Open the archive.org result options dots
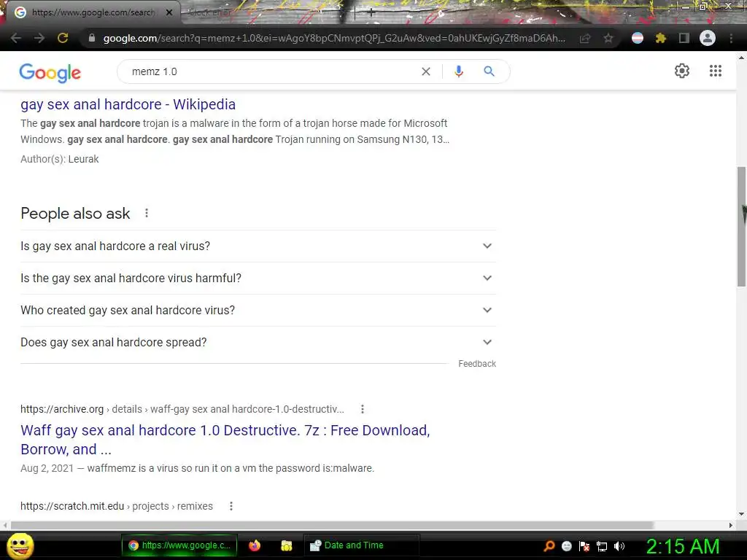 click(363, 409)
